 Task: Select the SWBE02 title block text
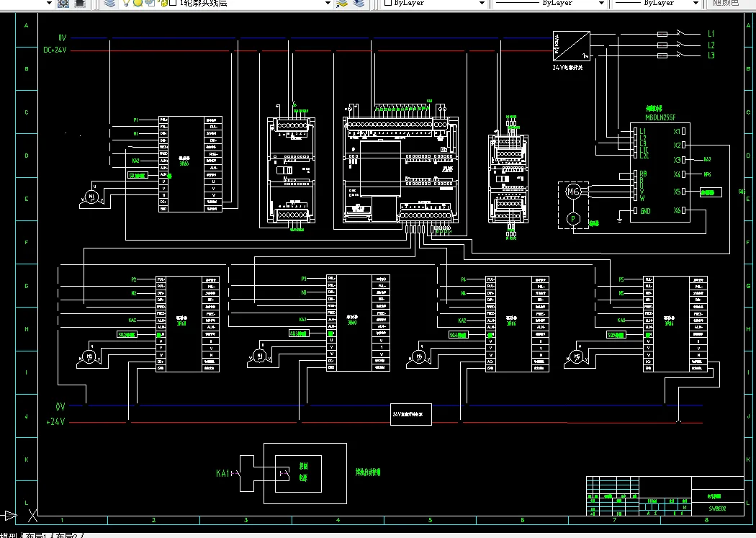717,508
